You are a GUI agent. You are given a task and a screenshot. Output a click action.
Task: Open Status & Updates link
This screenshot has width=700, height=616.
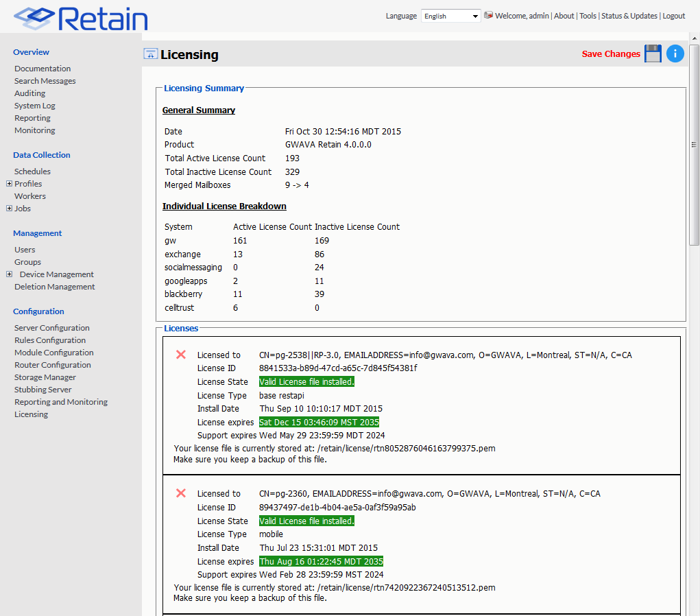(x=629, y=16)
